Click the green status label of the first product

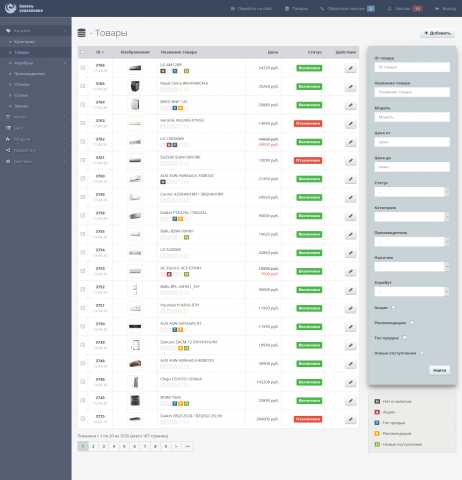point(309,68)
